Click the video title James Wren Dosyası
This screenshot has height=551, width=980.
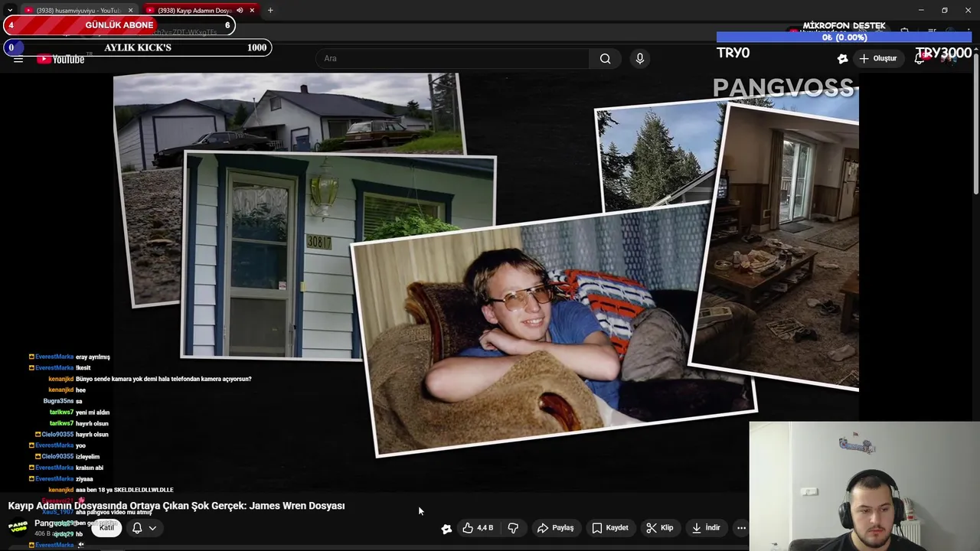(176, 506)
